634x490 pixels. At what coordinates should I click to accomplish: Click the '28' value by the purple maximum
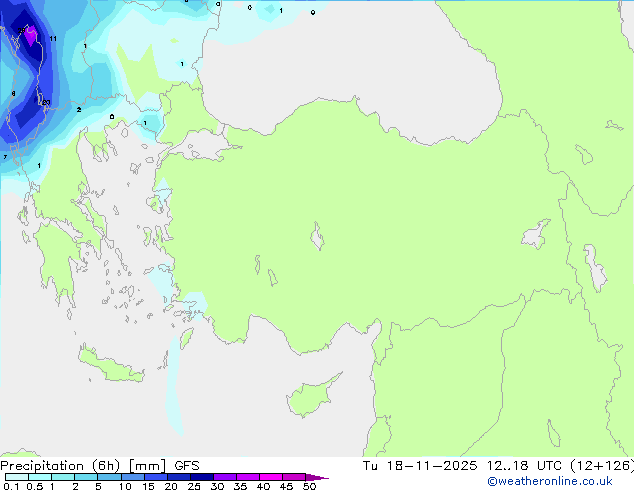(21, 30)
